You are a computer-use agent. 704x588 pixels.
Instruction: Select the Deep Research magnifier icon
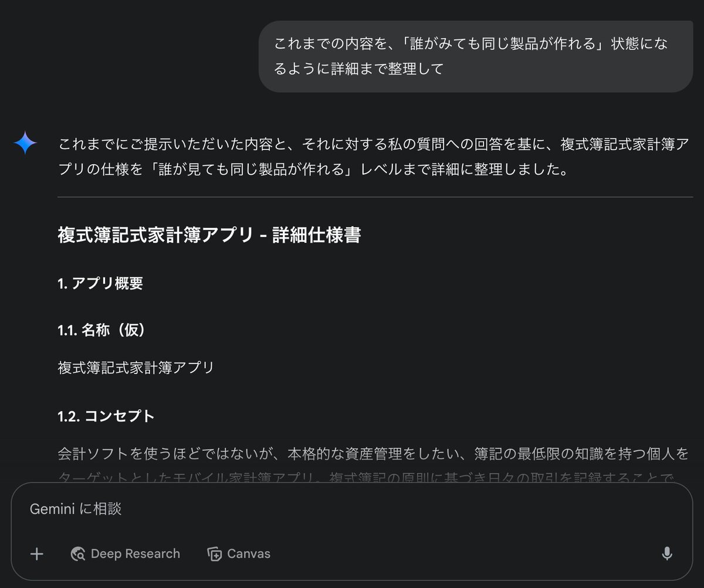(78, 554)
